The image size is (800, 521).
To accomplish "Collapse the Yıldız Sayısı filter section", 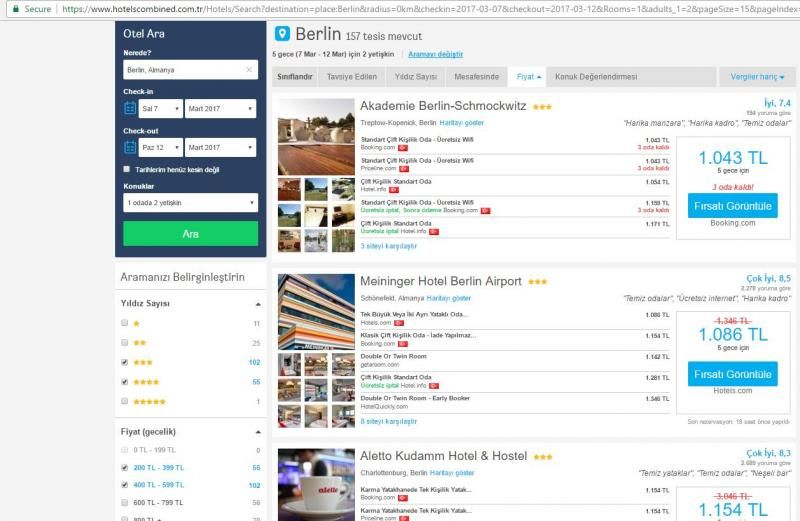I will click(x=259, y=303).
